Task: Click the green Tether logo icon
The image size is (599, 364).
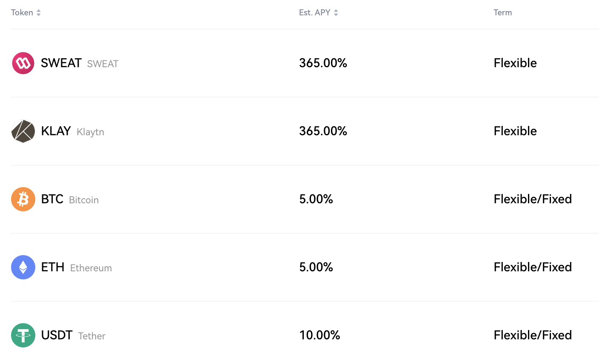Action: pyautogui.click(x=23, y=335)
